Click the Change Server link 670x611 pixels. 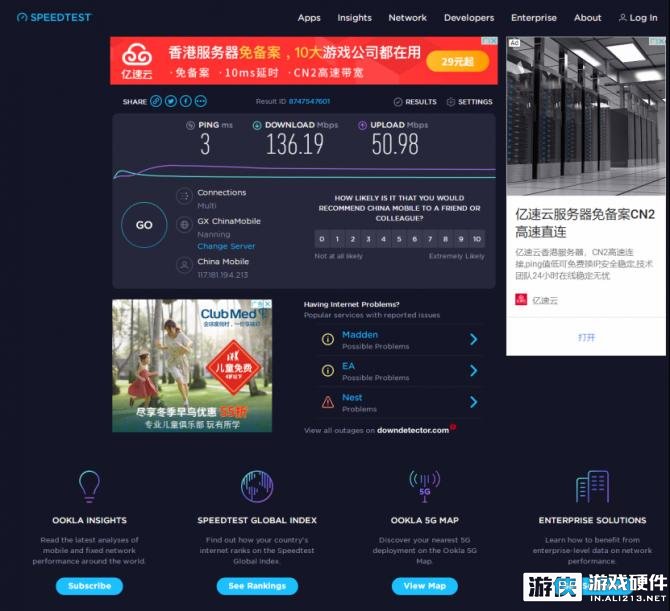click(x=226, y=246)
